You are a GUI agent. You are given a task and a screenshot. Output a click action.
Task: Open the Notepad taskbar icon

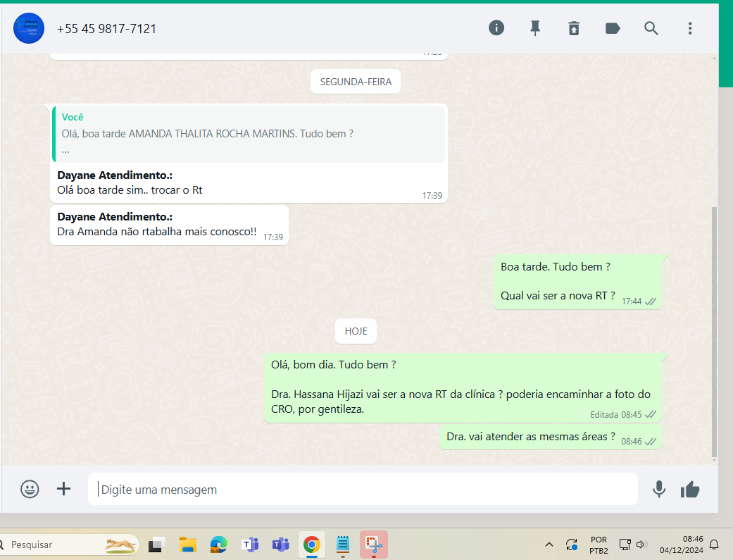(x=343, y=545)
